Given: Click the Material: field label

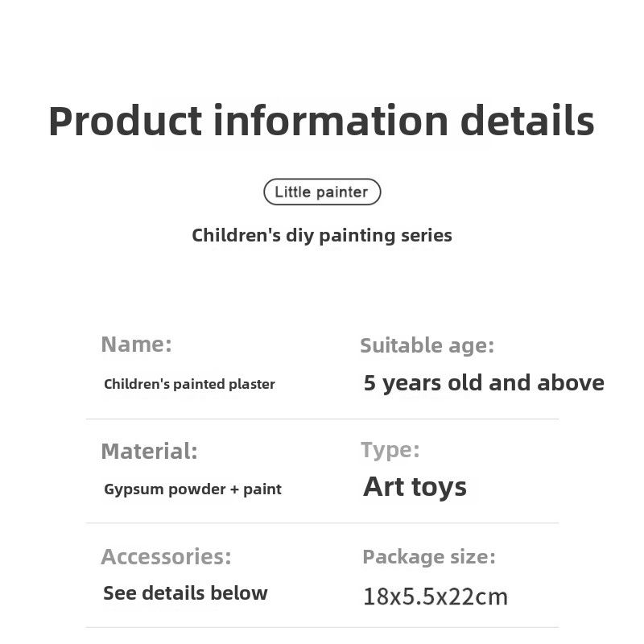Looking at the screenshot, I should coord(149,452).
